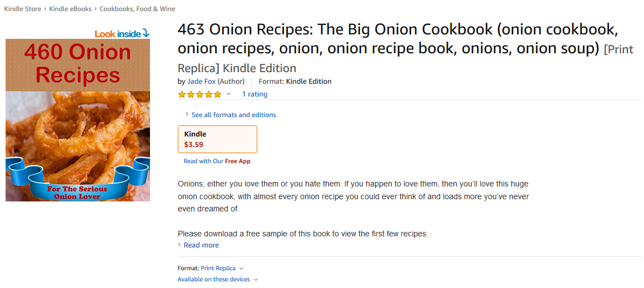Collapse description with Read more link
The height and width of the screenshot is (288, 644).
201,245
